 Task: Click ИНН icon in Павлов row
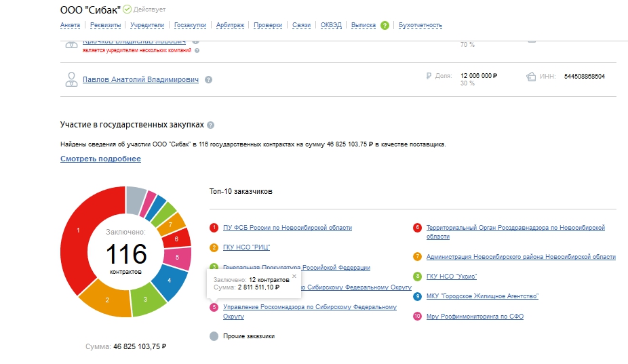(530, 76)
